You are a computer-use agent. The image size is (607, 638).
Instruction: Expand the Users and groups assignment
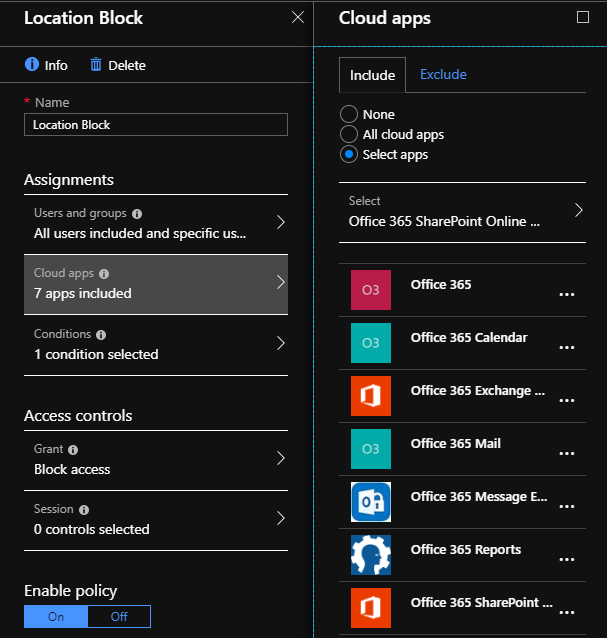pos(156,224)
